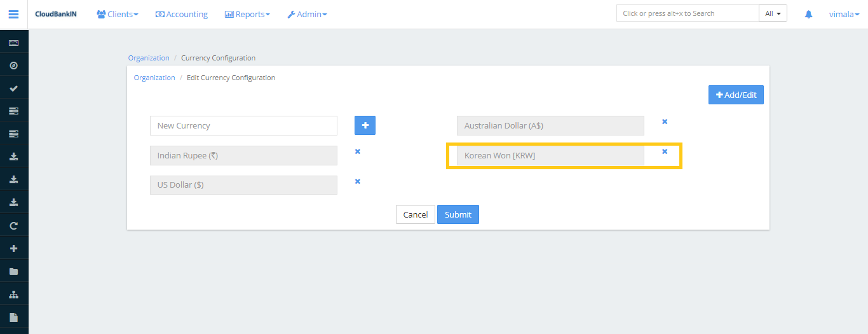
Task: Expand the Reports dropdown menu
Action: 247,14
